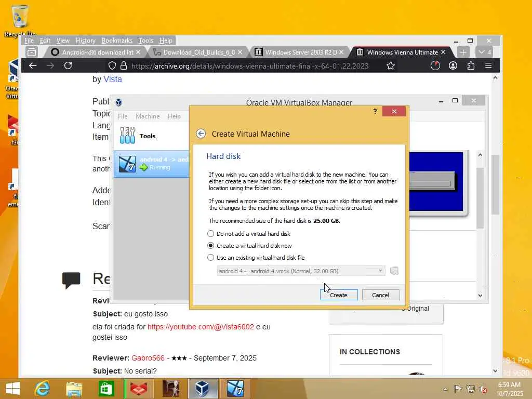This screenshot has width=532, height=399.
Task: Open the browser account icon
Action: click(x=453, y=65)
